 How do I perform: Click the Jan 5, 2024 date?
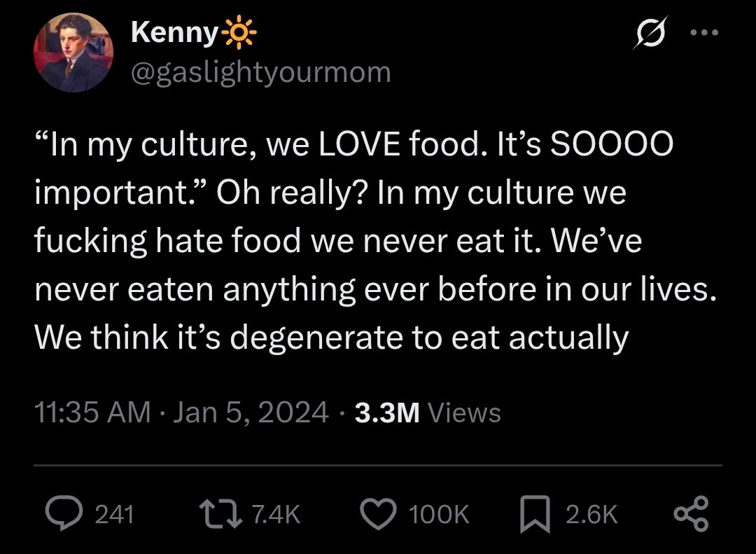pyautogui.click(x=251, y=413)
